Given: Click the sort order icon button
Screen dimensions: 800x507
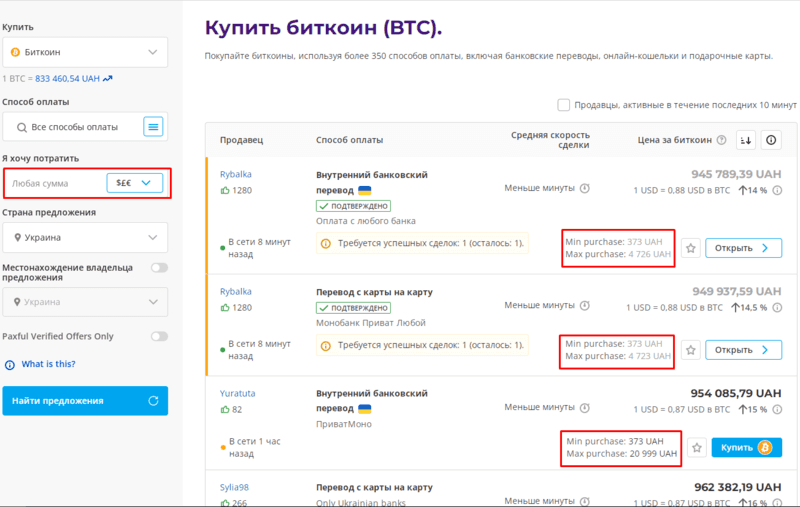Looking at the screenshot, I should click(746, 140).
